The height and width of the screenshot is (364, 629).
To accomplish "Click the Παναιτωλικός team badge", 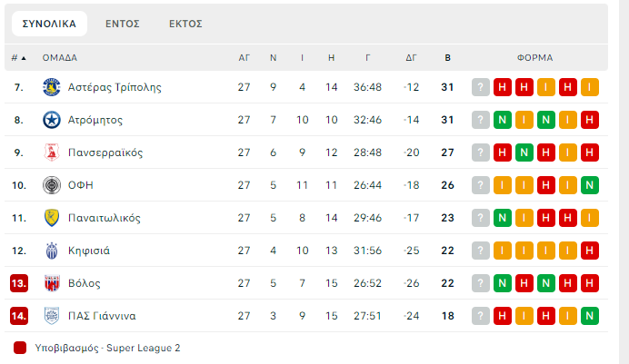I will point(51,218).
